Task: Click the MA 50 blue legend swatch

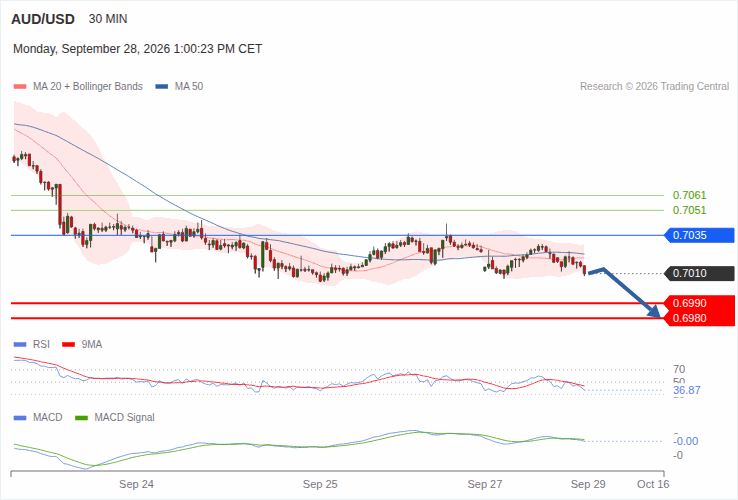Action: (161, 87)
